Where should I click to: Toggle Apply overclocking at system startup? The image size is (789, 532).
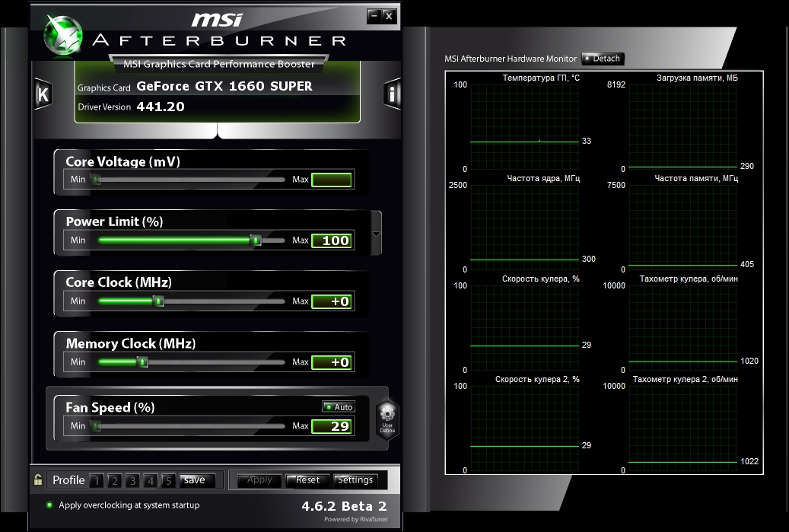point(49,505)
